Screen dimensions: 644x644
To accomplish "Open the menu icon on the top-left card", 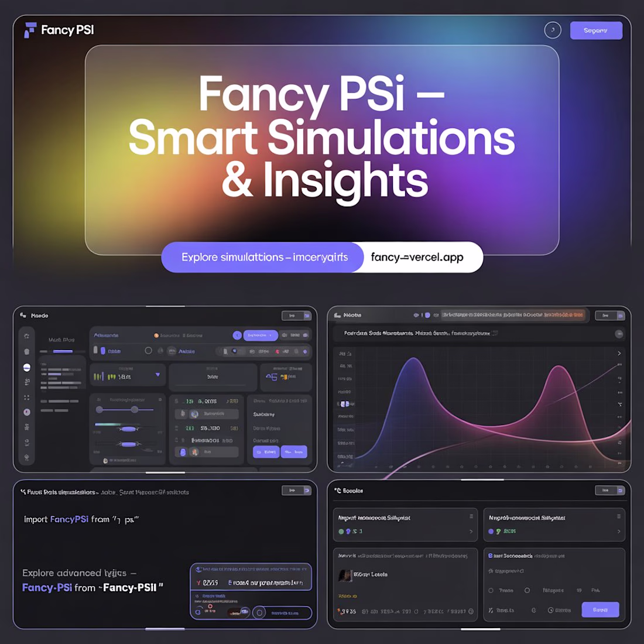I will 471,516.
